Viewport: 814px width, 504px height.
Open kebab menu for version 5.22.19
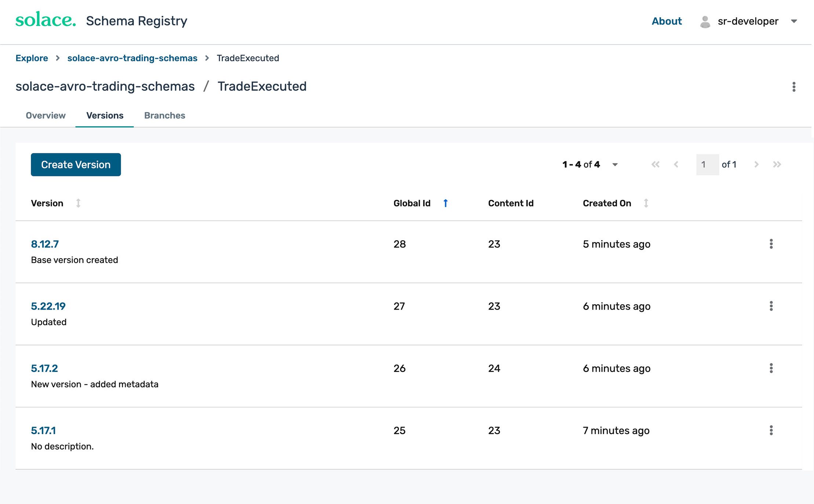click(x=771, y=306)
